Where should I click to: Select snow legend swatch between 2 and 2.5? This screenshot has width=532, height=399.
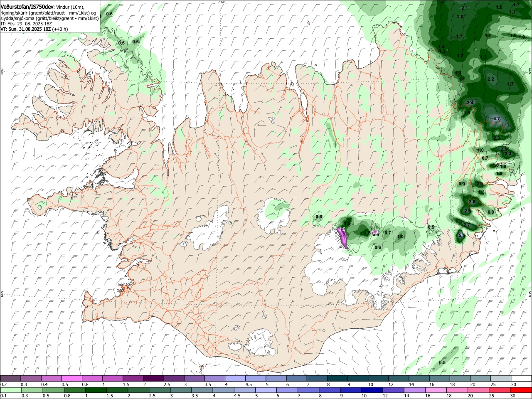click(x=154, y=379)
